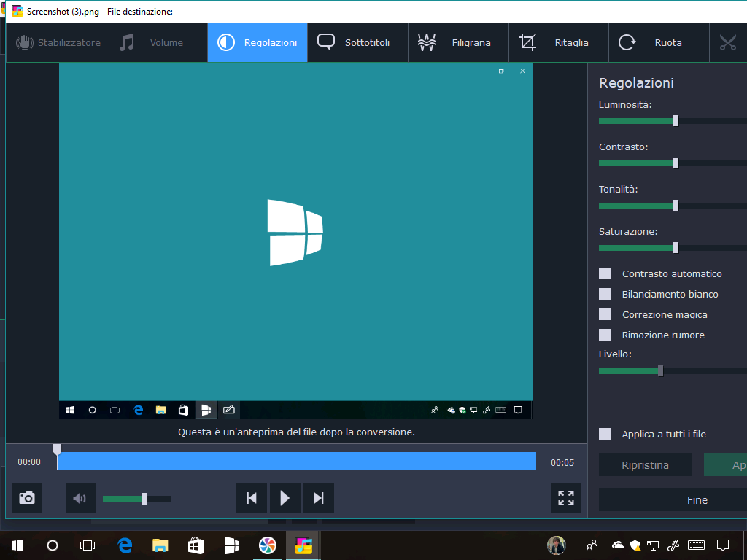747x560 pixels.
Task: Open File Explorer from the taskbar
Action: [160, 545]
